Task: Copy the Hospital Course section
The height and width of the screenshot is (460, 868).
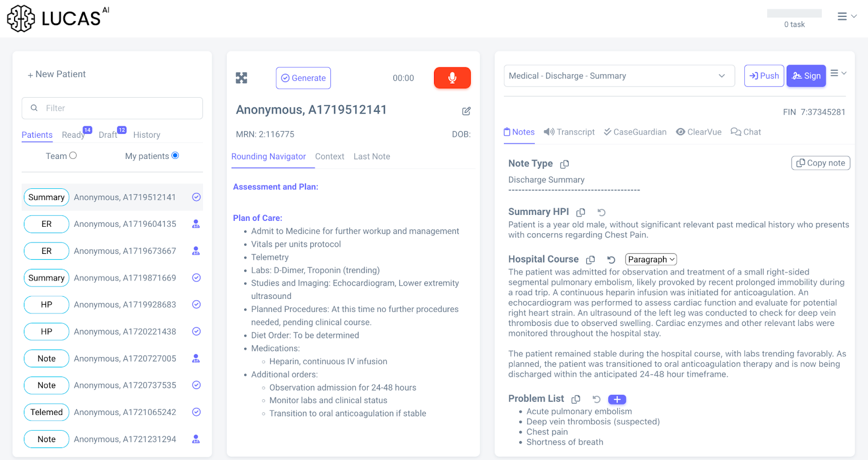Action: pyautogui.click(x=590, y=260)
